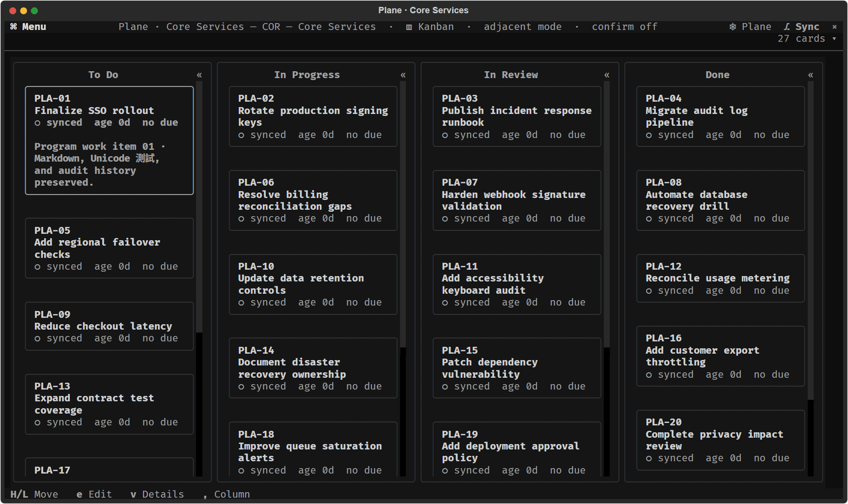This screenshot has width=848, height=504.
Task: Click the Sync icon in the header
Action: click(x=787, y=27)
